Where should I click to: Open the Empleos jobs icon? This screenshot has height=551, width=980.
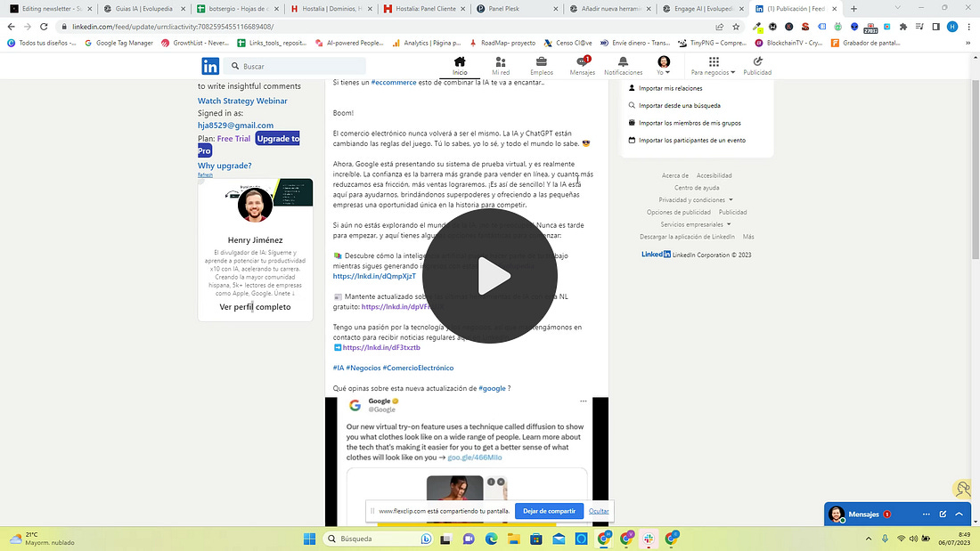(542, 61)
